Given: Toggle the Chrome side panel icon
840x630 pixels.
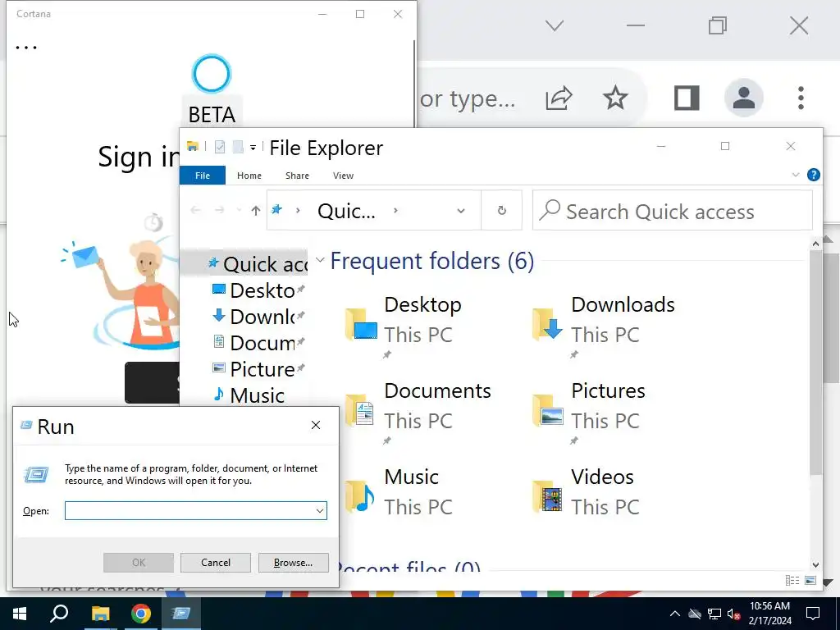Looking at the screenshot, I should [x=687, y=98].
